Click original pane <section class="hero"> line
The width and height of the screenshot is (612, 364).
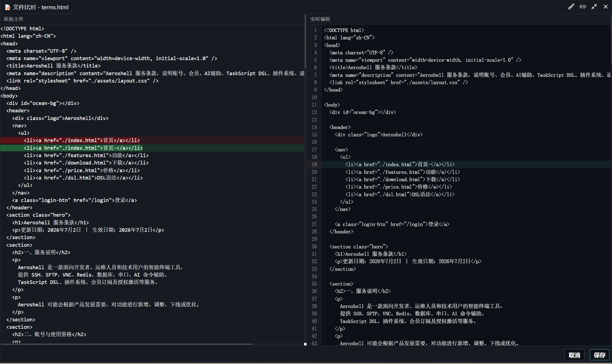pyautogui.click(x=38, y=215)
